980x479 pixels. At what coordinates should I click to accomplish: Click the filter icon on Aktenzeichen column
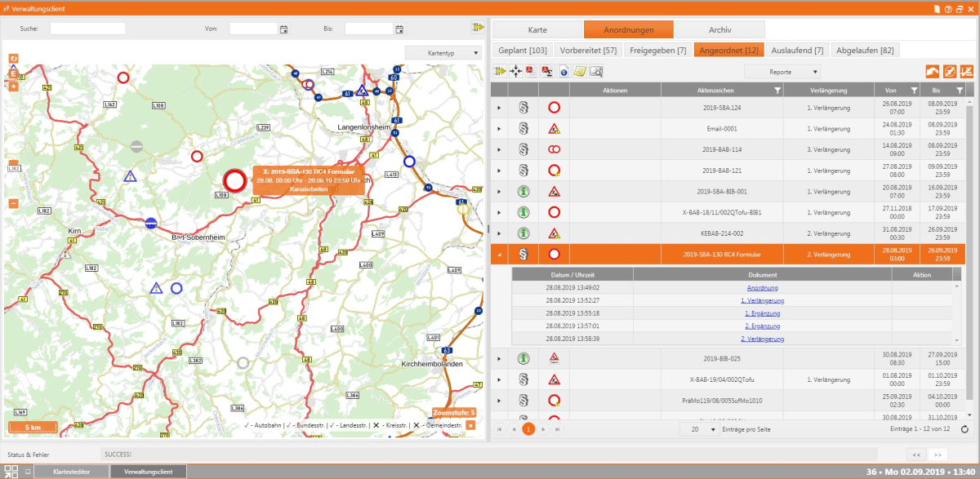click(x=777, y=91)
